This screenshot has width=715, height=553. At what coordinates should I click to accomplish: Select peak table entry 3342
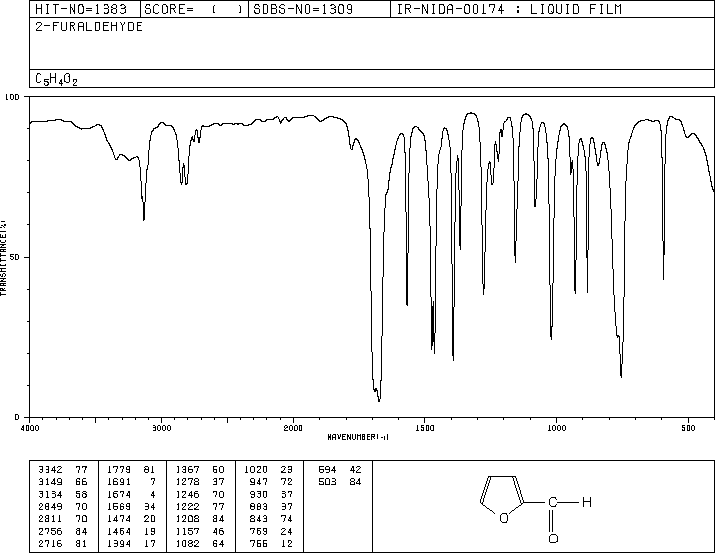pyautogui.click(x=51, y=470)
